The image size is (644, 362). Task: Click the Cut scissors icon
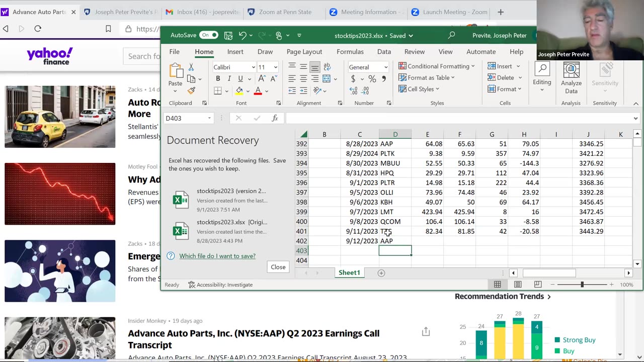191,67
